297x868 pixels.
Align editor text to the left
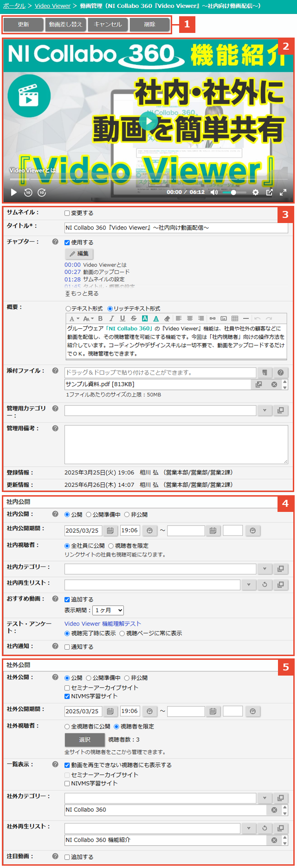(x=179, y=319)
